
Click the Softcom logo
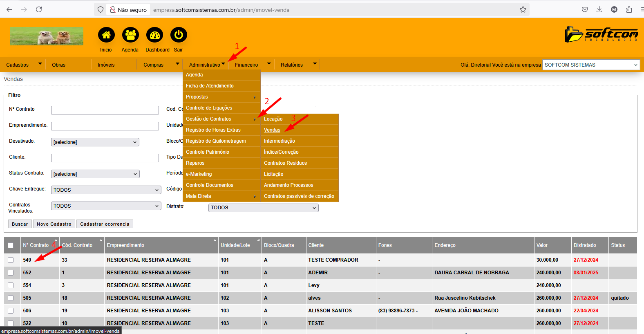(601, 35)
